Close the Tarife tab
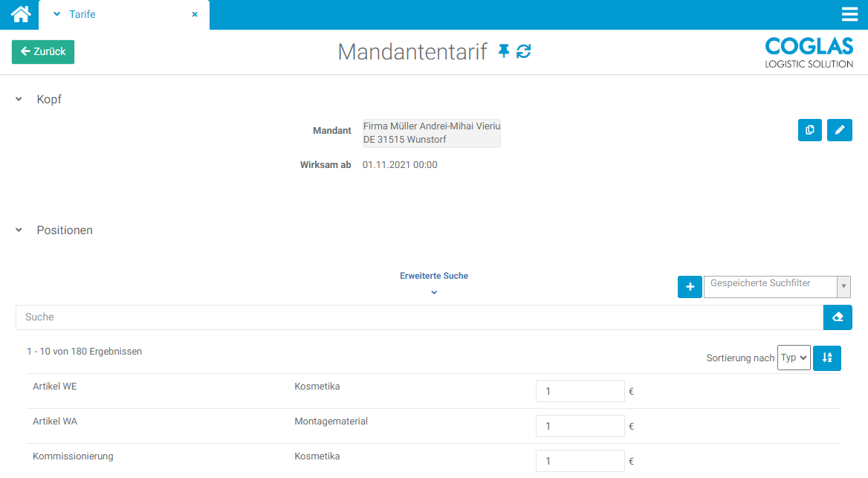This screenshot has height=478, width=868. point(195,14)
